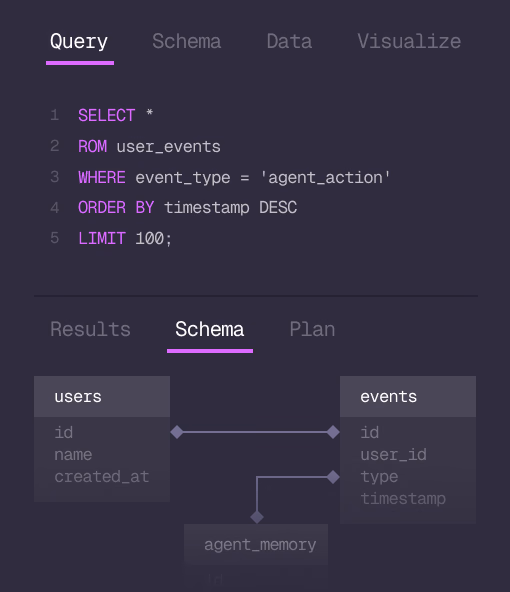The width and height of the screenshot is (510, 592).
Task: Click the created_at column in users
Action: (x=102, y=477)
